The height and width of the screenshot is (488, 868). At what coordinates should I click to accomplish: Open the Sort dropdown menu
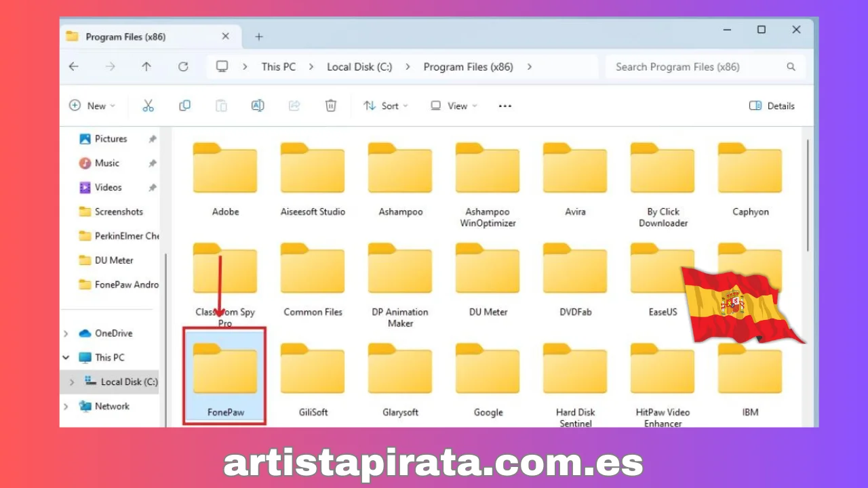coord(385,106)
